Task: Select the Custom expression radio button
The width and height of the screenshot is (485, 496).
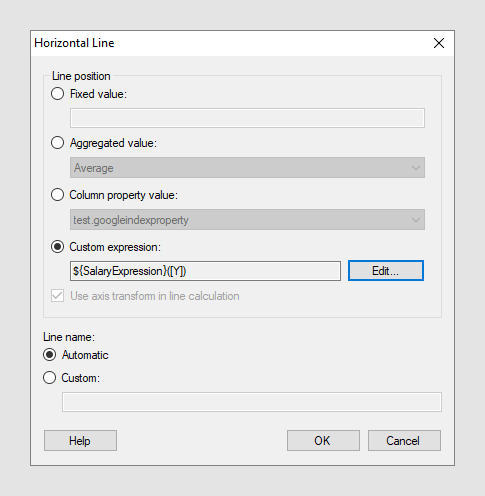Action: [x=57, y=247]
